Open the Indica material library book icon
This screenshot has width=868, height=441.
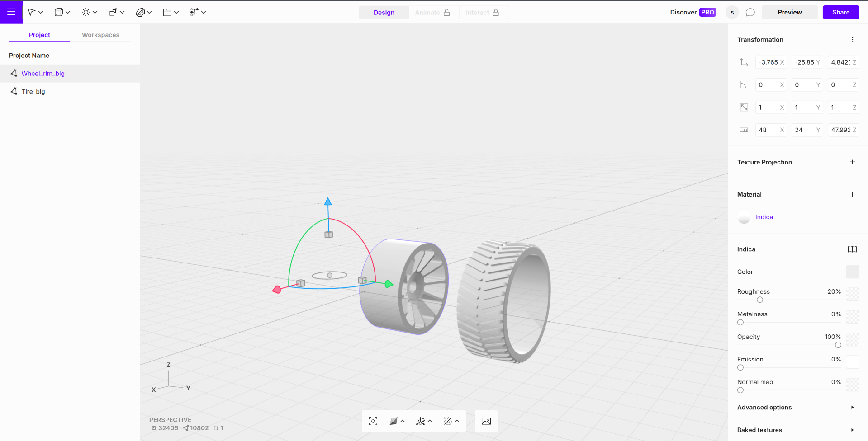[852, 249]
